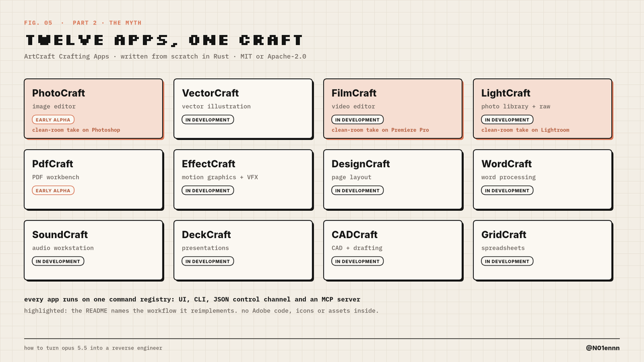This screenshot has height=362, width=644.
Task: Select the PhotoCraft card title
Action: 58,93
